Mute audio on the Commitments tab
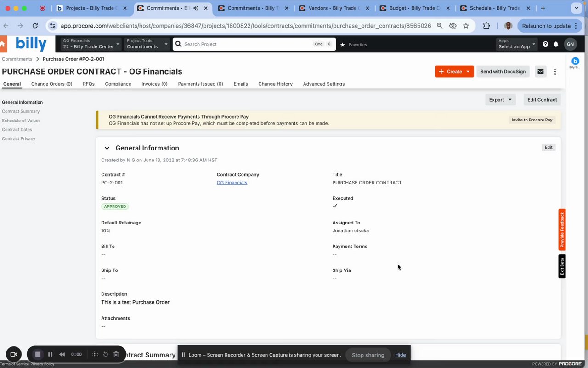 coord(196,8)
